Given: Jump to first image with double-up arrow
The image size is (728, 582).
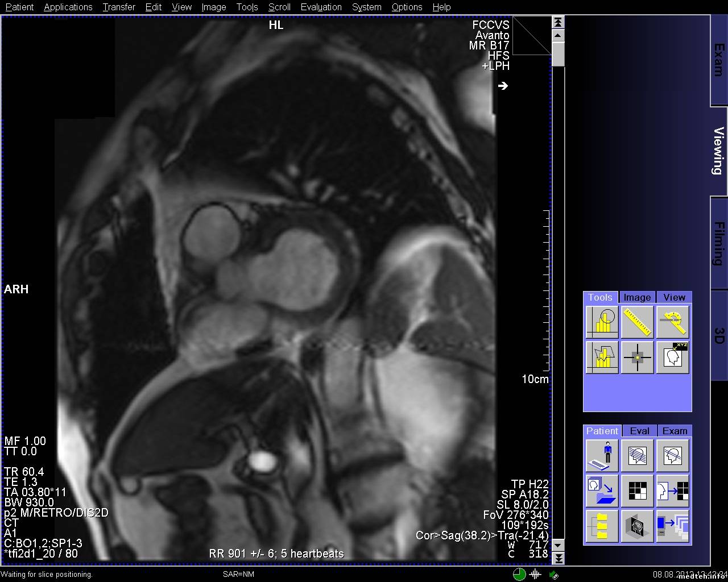Looking at the screenshot, I should (558, 22).
